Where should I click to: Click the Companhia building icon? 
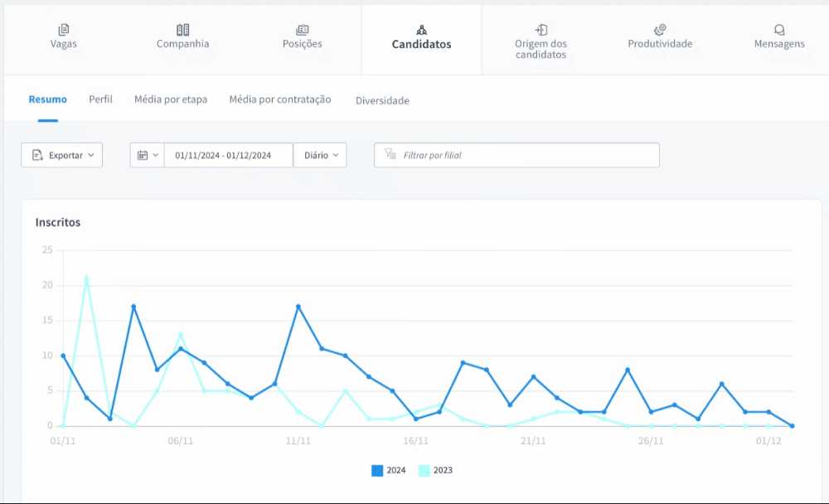[182, 30]
